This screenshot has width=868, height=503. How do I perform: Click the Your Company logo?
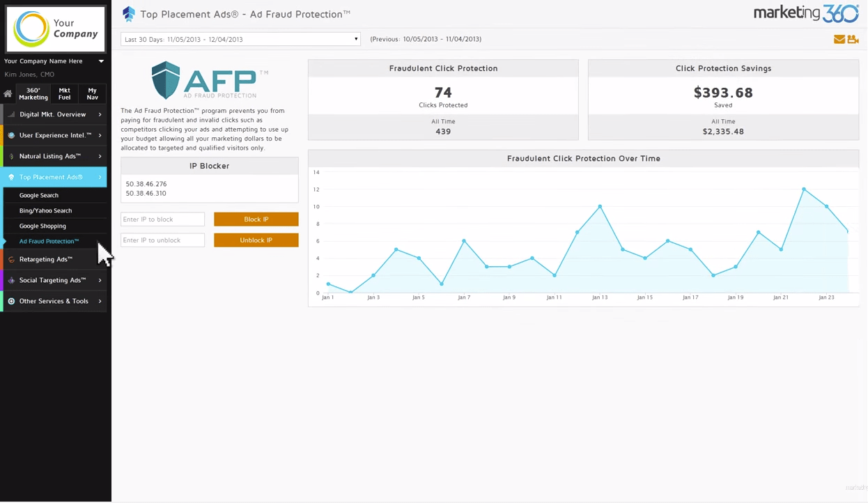coord(55,29)
